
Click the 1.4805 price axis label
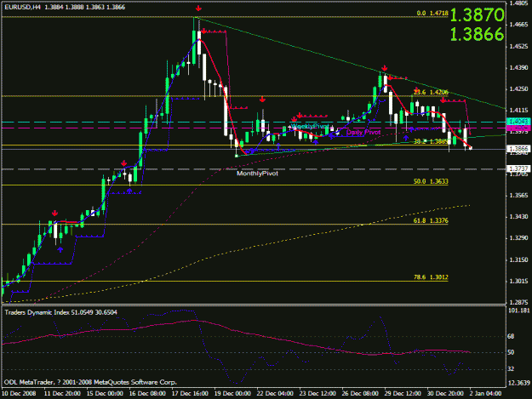[x=519, y=3]
